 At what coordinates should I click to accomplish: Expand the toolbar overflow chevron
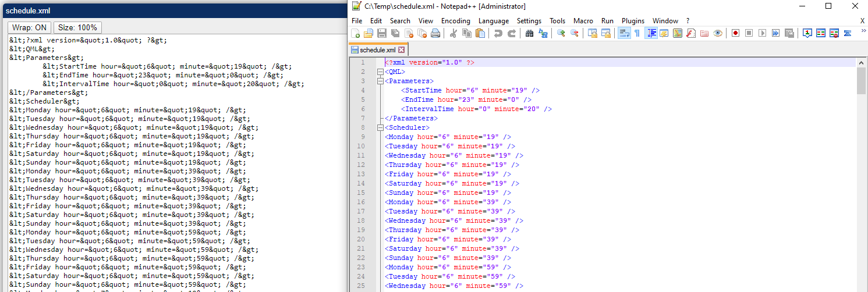[x=863, y=31]
